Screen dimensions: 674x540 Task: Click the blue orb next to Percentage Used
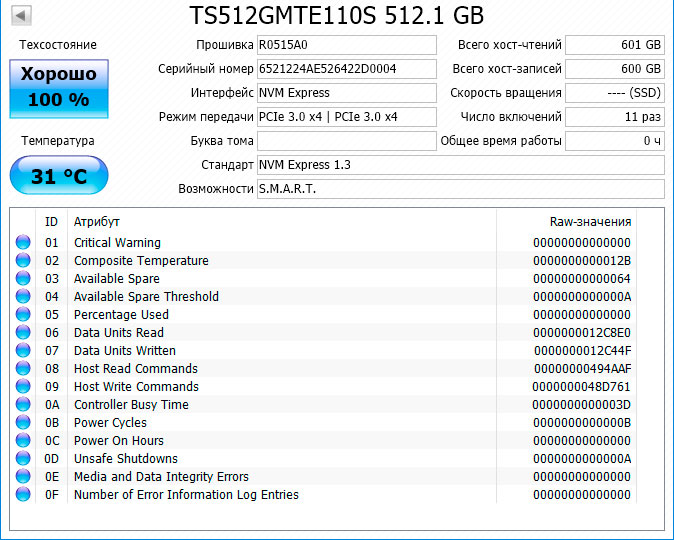click(x=23, y=315)
